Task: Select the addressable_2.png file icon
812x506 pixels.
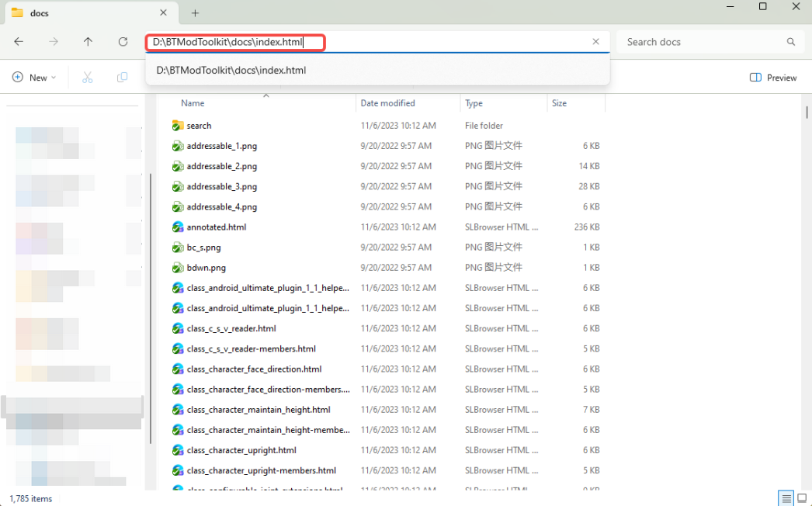Action: pos(178,166)
